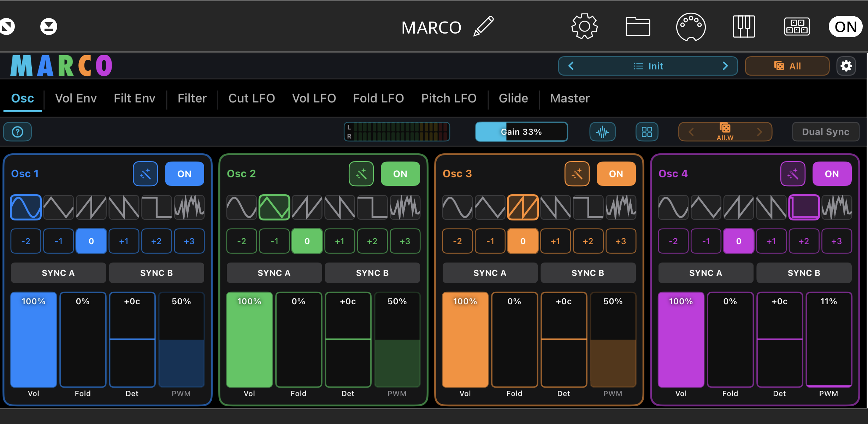Set Osc 4 octave to -1
Image resolution: width=868 pixels, height=424 pixels.
(x=706, y=241)
